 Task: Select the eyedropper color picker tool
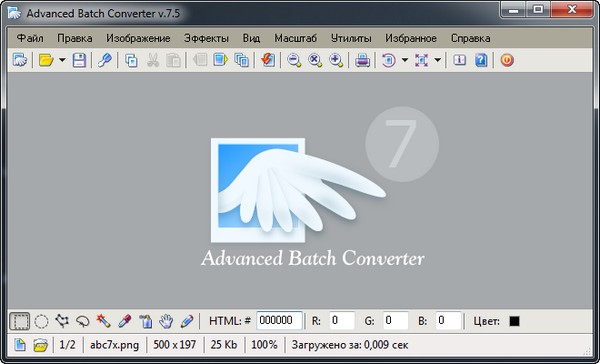[x=124, y=321]
